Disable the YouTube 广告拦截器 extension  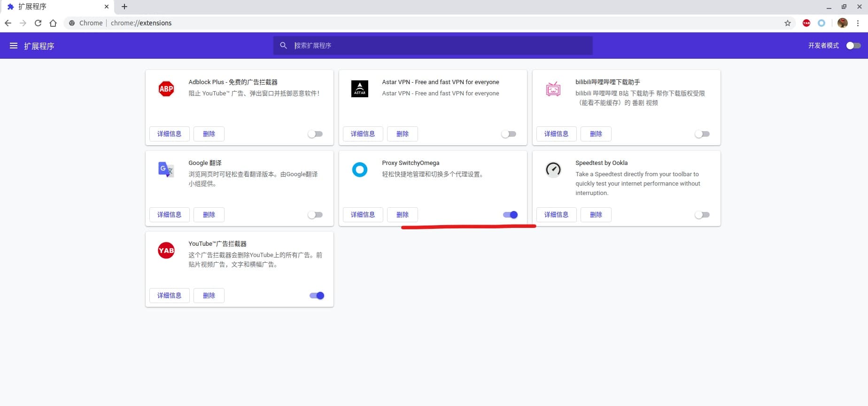[x=317, y=296]
